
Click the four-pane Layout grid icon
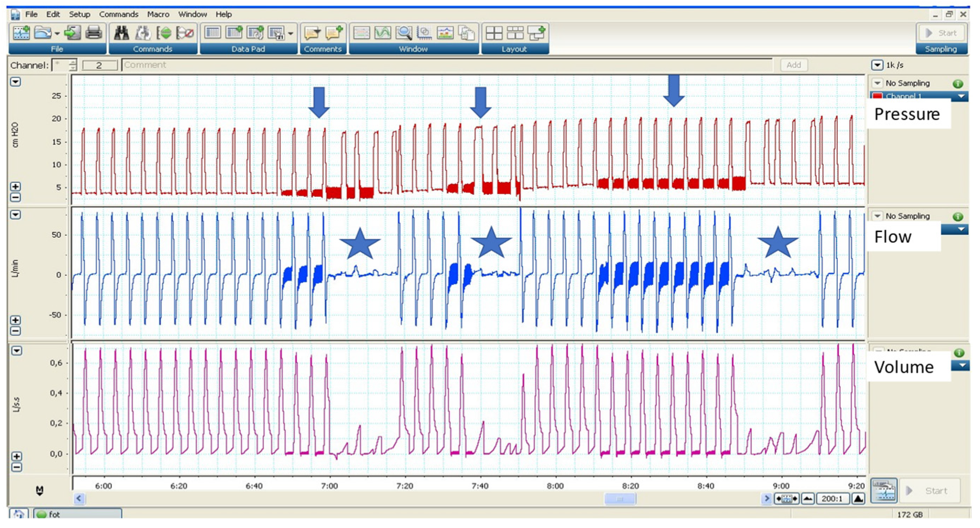(494, 33)
